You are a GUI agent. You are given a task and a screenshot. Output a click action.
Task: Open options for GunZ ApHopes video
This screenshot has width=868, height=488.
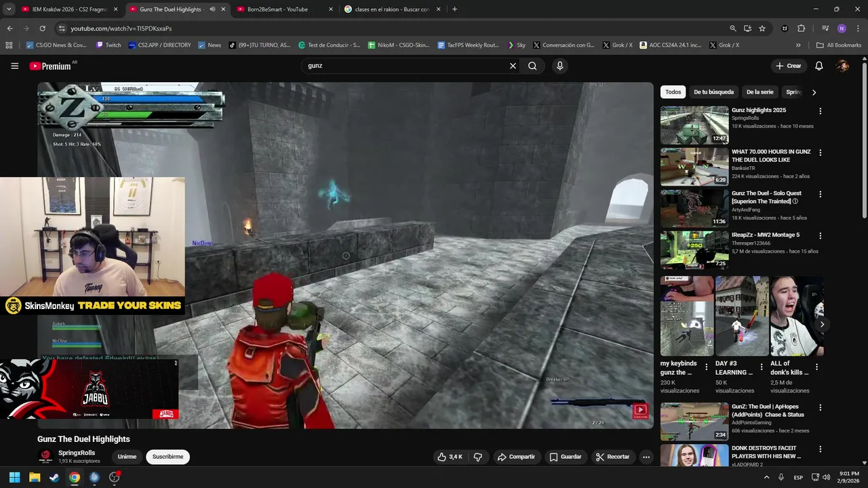tap(820, 408)
